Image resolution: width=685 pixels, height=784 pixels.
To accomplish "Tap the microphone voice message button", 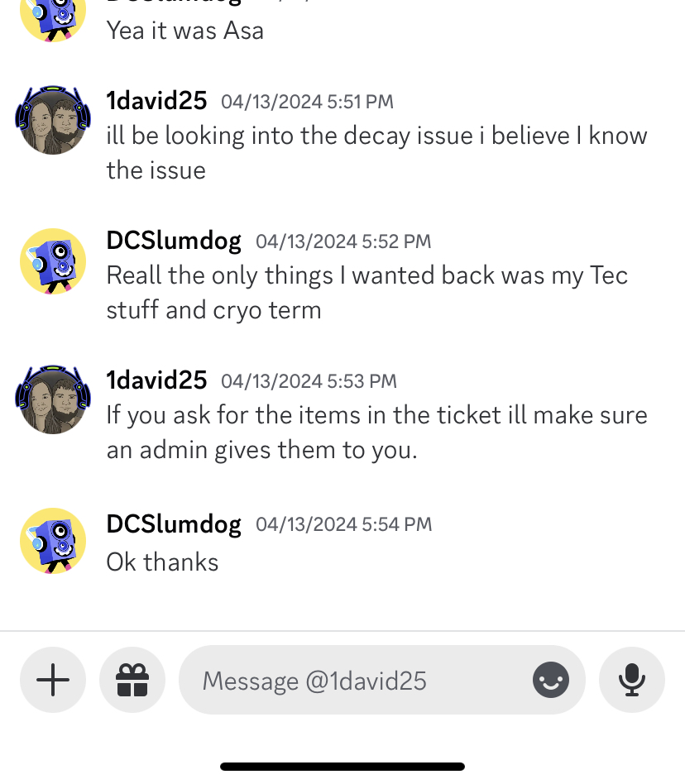I will pyautogui.click(x=632, y=680).
